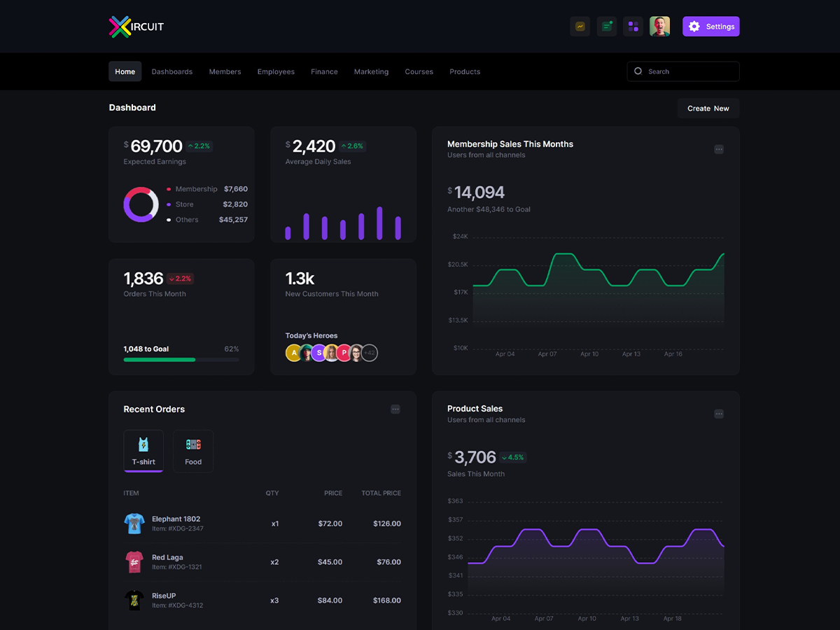Select the T-shirt category icon tab
The width and height of the screenshot is (840, 630).
(x=143, y=451)
